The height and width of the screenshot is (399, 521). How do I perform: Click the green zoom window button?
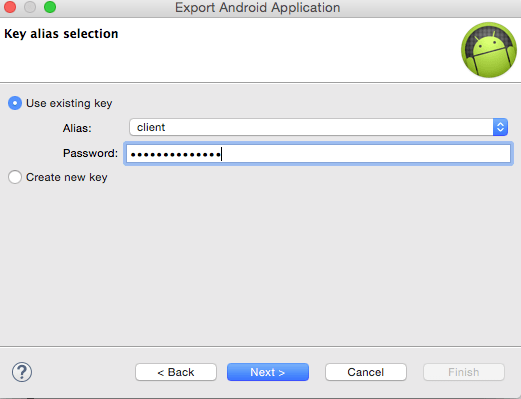(50, 7)
